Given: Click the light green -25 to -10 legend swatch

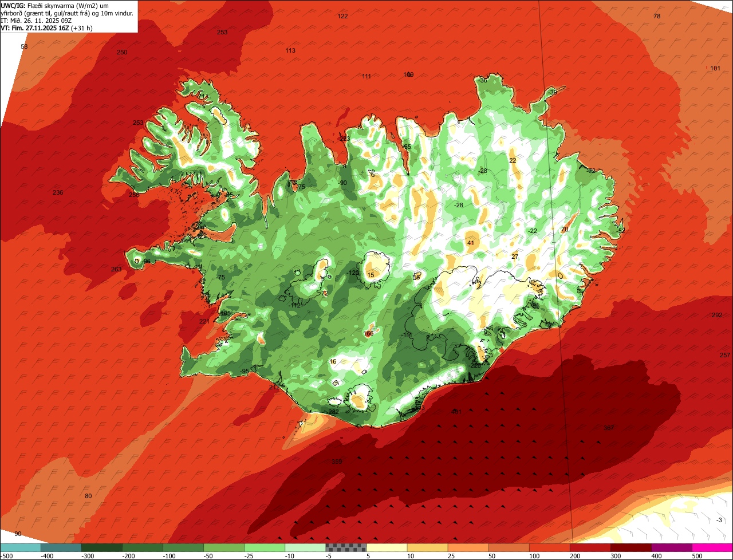Looking at the screenshot, I should tap(265, 547).
